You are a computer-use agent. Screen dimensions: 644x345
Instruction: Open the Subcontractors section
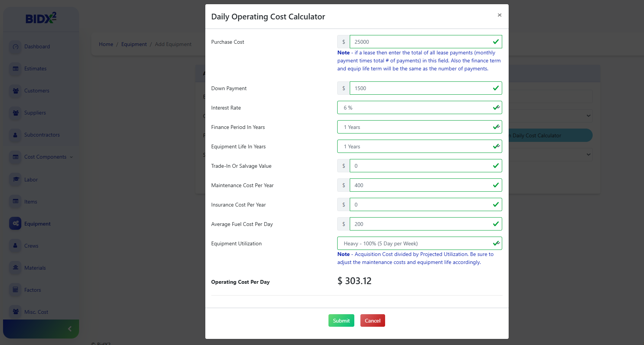[x=42, y=135]
